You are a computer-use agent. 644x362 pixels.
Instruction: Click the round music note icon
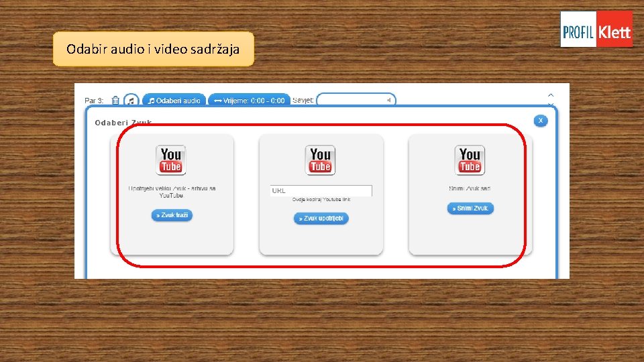[x=131, y=100]
